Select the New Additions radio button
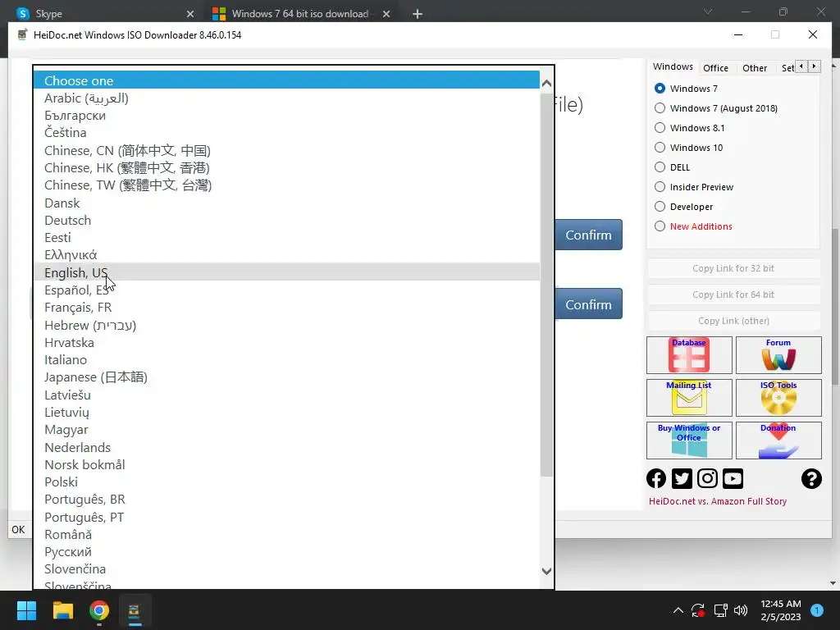The width and height of the screenshot is (840, 630). [660, 226]
